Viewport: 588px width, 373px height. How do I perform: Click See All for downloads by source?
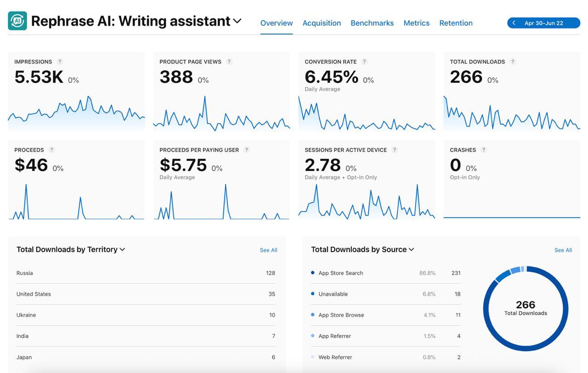[563, 250]
